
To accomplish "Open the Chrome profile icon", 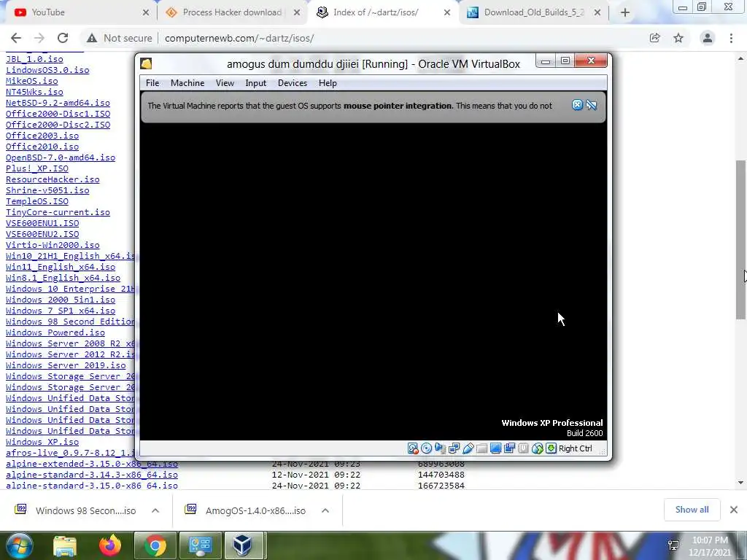I will (708, 38).
